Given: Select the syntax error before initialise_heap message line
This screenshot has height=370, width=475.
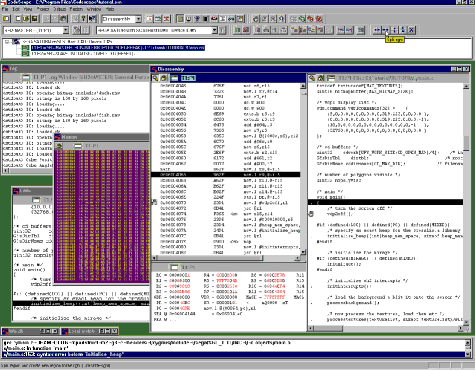Looking at the screenshot, I should click(234, 354).
